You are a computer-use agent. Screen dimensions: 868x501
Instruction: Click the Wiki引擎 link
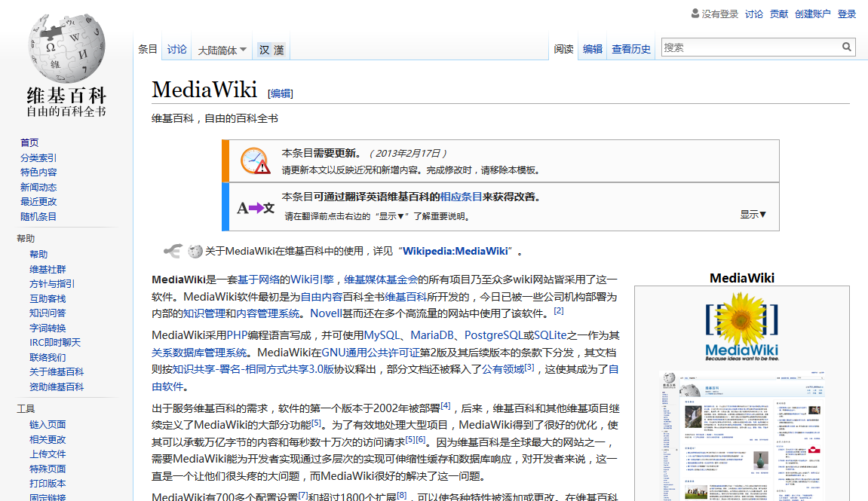(312, 280)
